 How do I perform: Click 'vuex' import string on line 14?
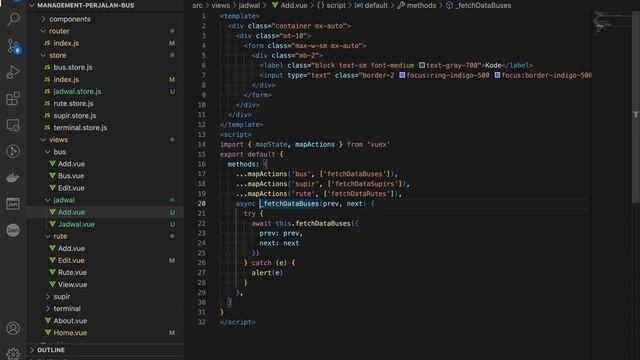click(x=378, y=144)
